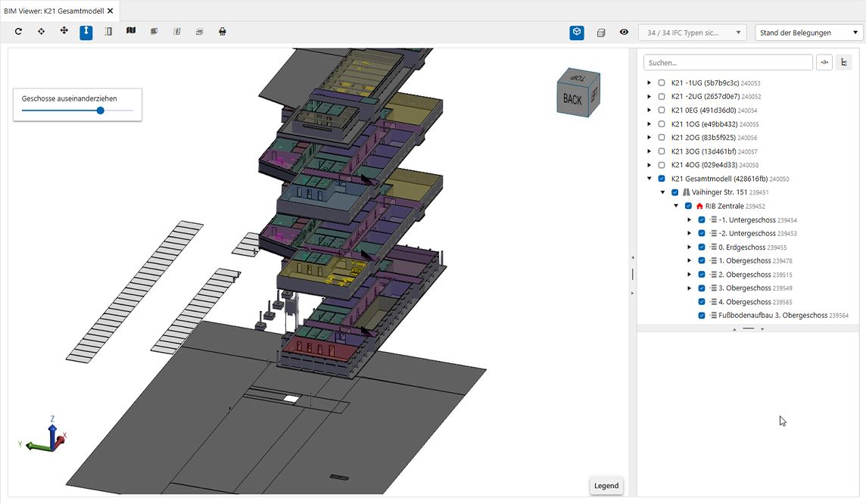The width and height of the screenshot is (866, 504).
Task: Open the IFC Typen dropdown
Action: (x=692, y=33)
